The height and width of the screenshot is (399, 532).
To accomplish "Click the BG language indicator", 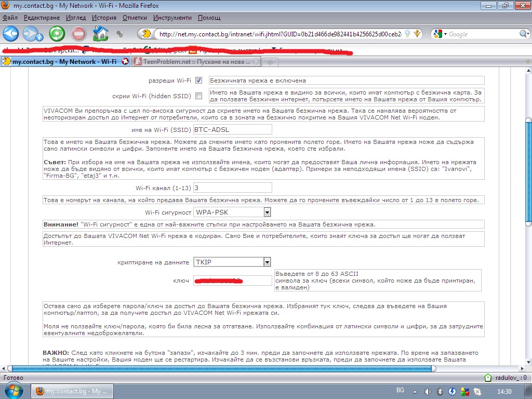I will click(x=400, y=390).
